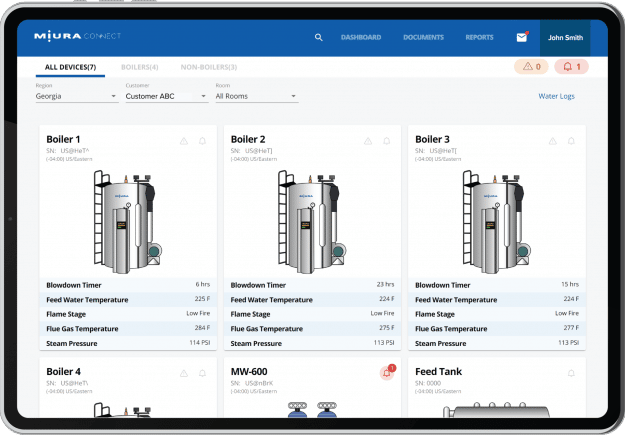The image size is (625, 435).
Task: Expand the Room dropdown showing All Rooms
Action: click(x=257, y=96)
